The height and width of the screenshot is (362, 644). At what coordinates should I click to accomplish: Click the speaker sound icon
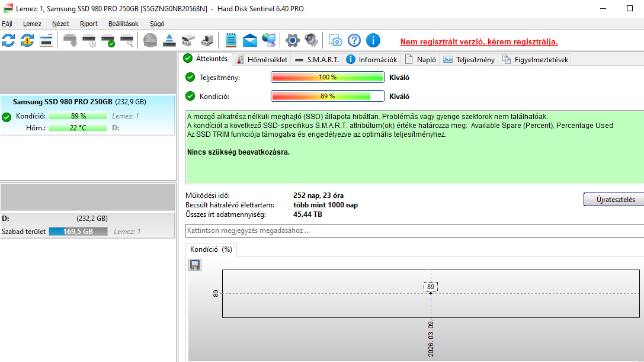311,40
